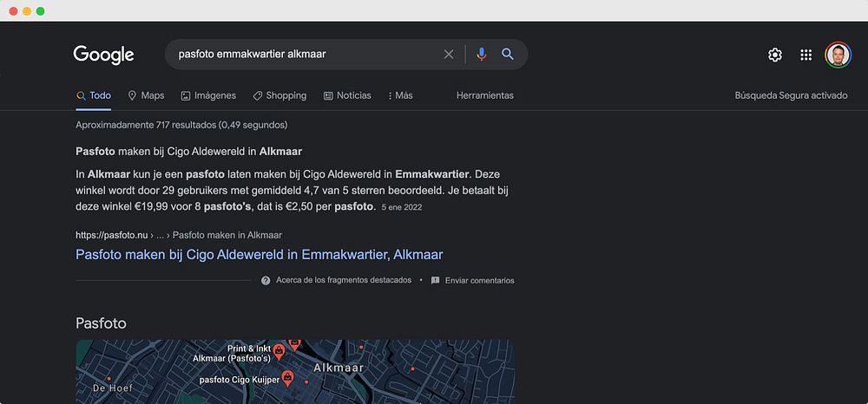Open Pasfoto maken bij Cigo Aldewereld result link
868x404 pixels.
(259, 255)
